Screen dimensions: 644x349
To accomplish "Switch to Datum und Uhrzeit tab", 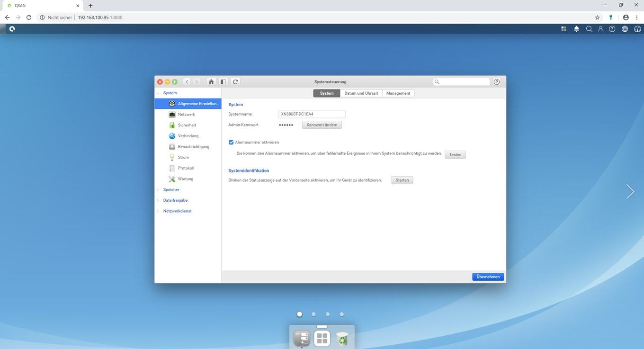I will coord(361,93).
